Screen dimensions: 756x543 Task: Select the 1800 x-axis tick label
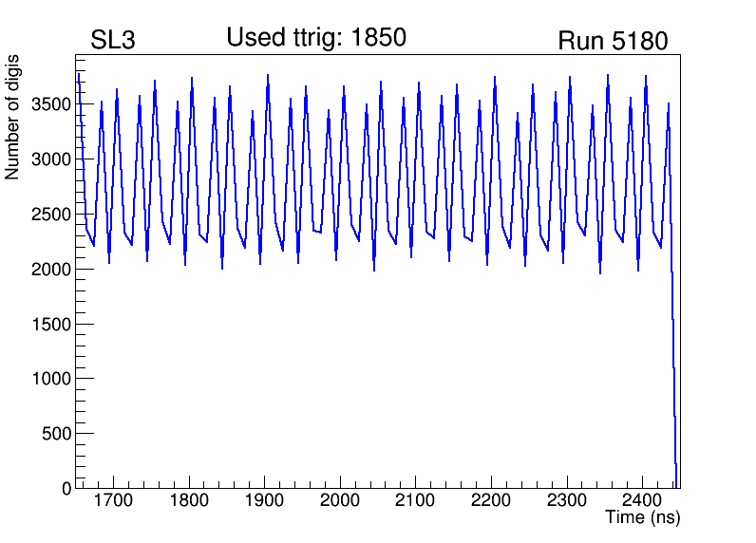tap(189, 500)
